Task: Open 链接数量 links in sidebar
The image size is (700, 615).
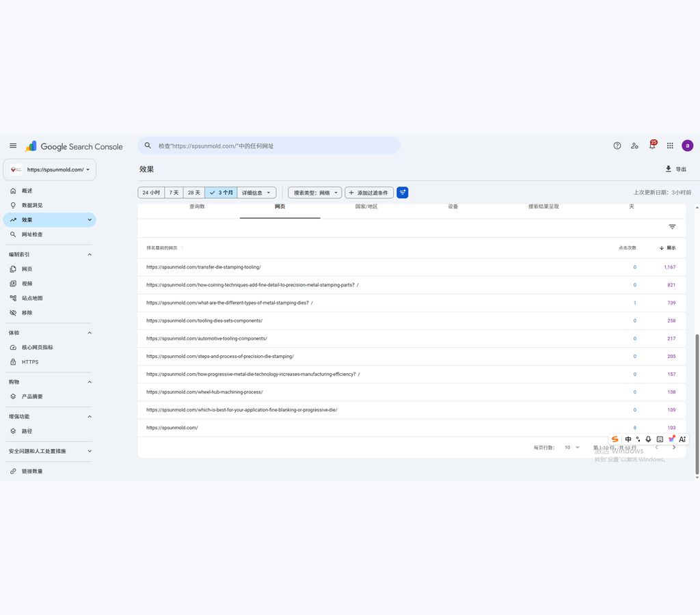Action: click(x=49, y=471)
